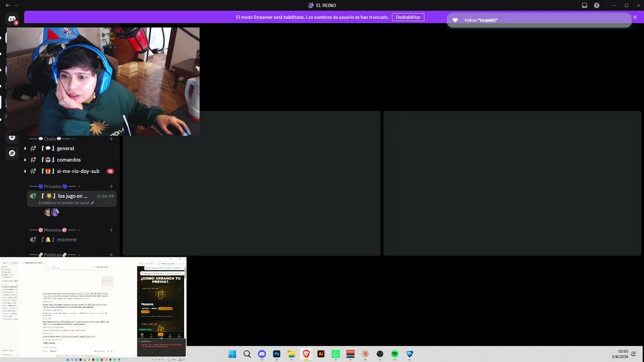The height and width of the screenshot is (362, 644).
Task: Click the first user avatar in voice channel
Action: (48, 212)
